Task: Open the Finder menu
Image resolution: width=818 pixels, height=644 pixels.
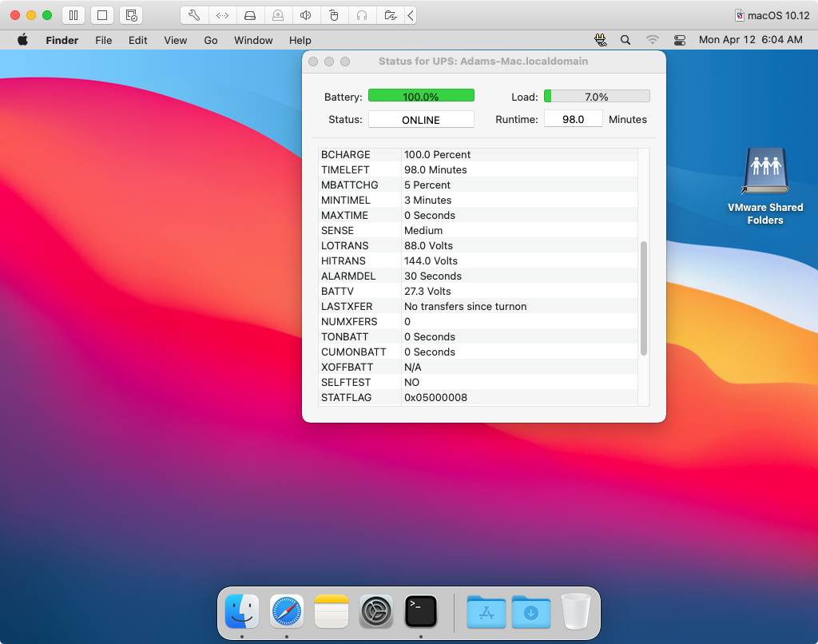Action: 62,40
